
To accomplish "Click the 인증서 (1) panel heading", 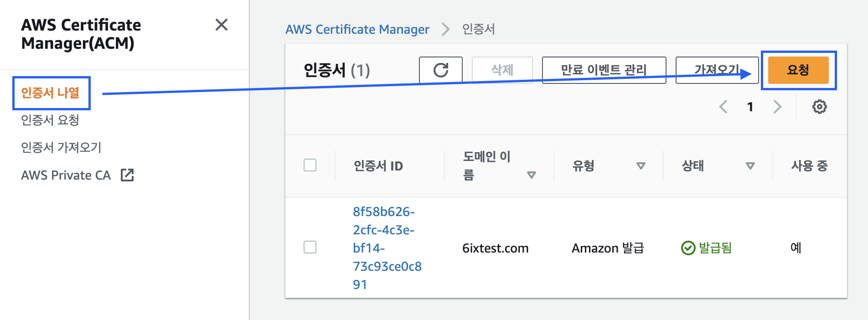I will pos(337,70).
